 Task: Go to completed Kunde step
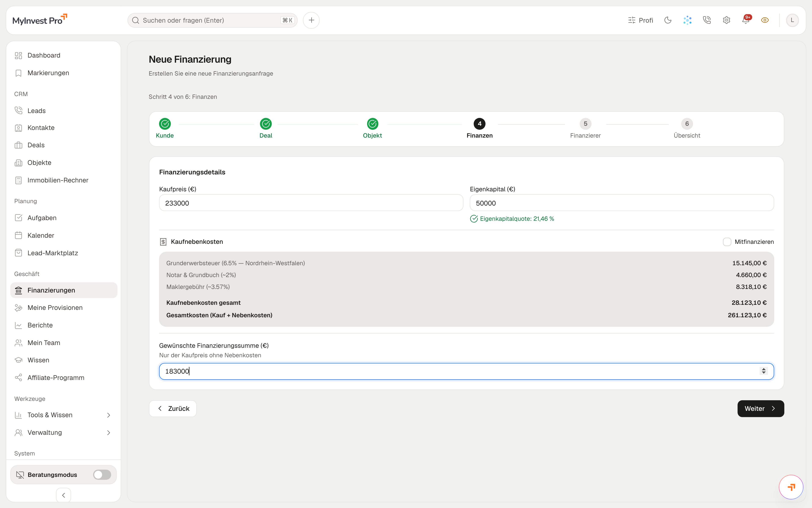[x=165, y=128]
